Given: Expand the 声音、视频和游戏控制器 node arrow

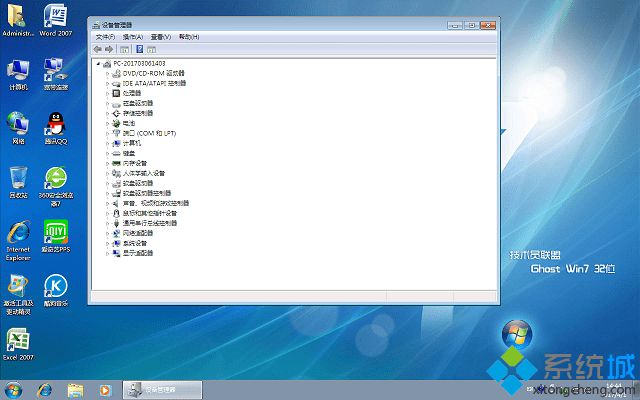Looking at the screenshot, I should [x=107, y=203].
